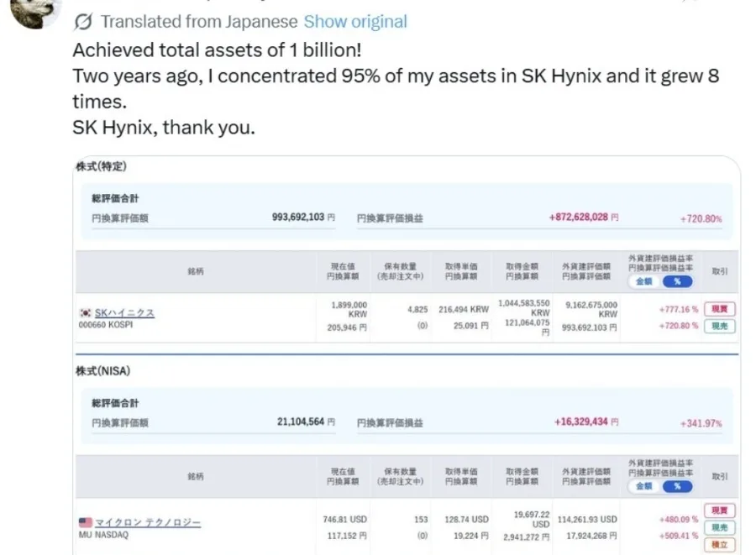Open the マイクロン テクノロジー stock link

click(148, 522)
